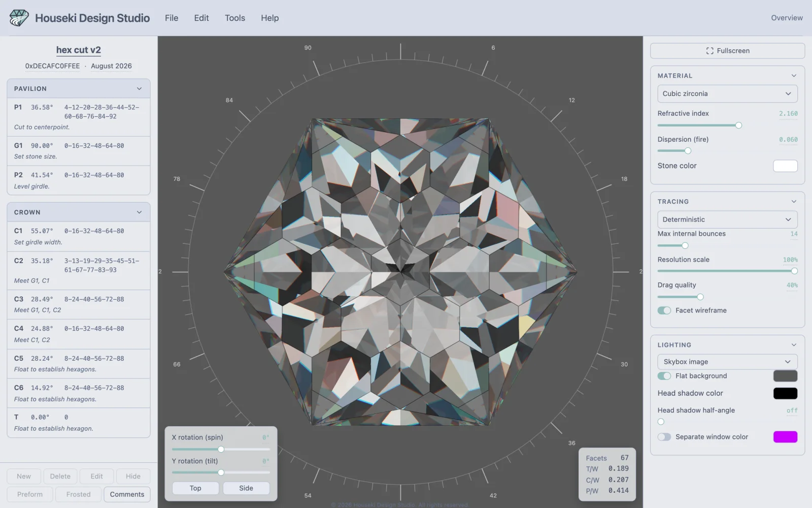Viewport: 812px width, 508px height.
Task: Select the P1 36.58° pavilion row
Action: coord(79,117)
